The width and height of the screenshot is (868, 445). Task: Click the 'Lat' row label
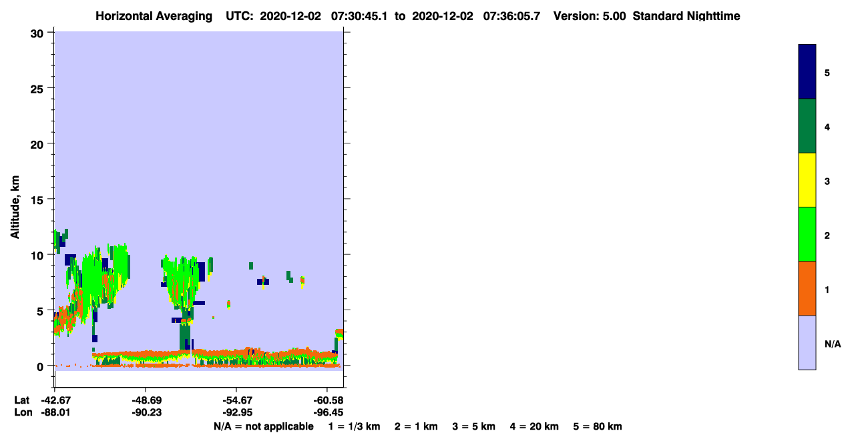pyautogui.click(x=21, y=400)
